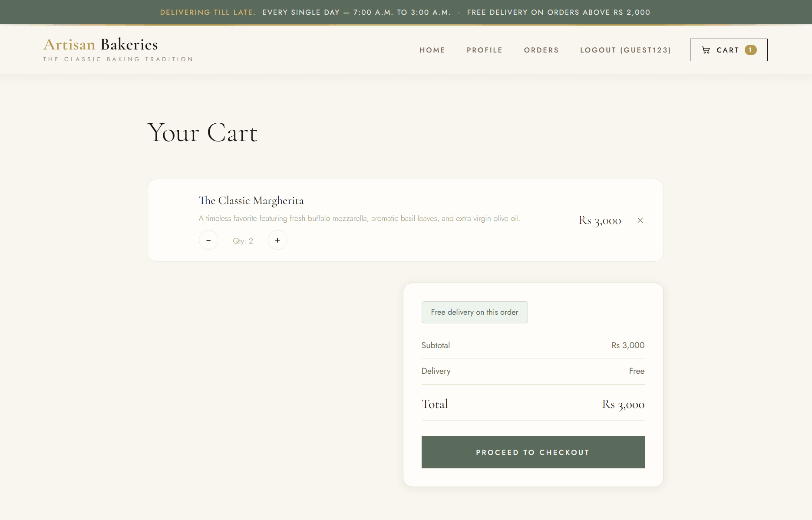Screen dimensions: 812x520
Task: Click the Your Cart heading
Action: tap(203, 132)
